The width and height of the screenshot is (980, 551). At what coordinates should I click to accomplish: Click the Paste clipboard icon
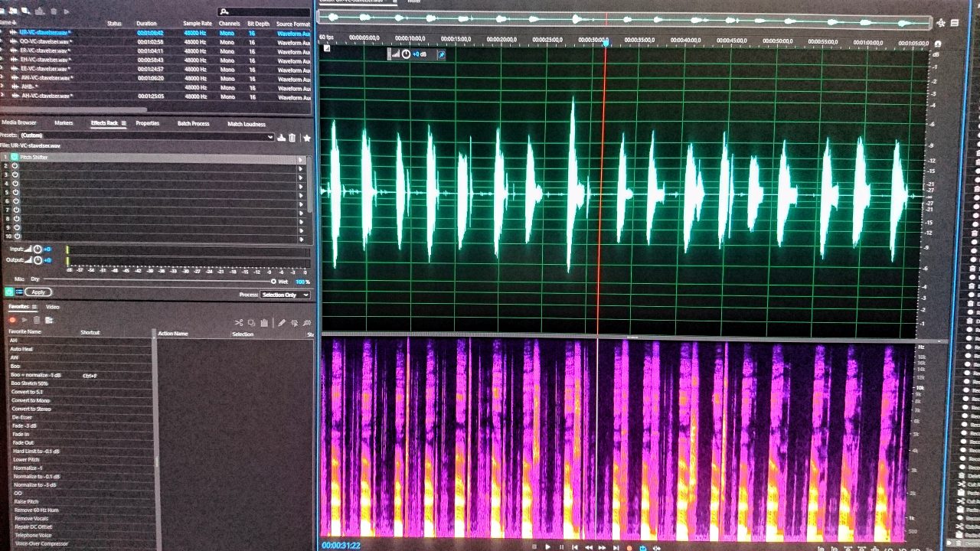264,323
